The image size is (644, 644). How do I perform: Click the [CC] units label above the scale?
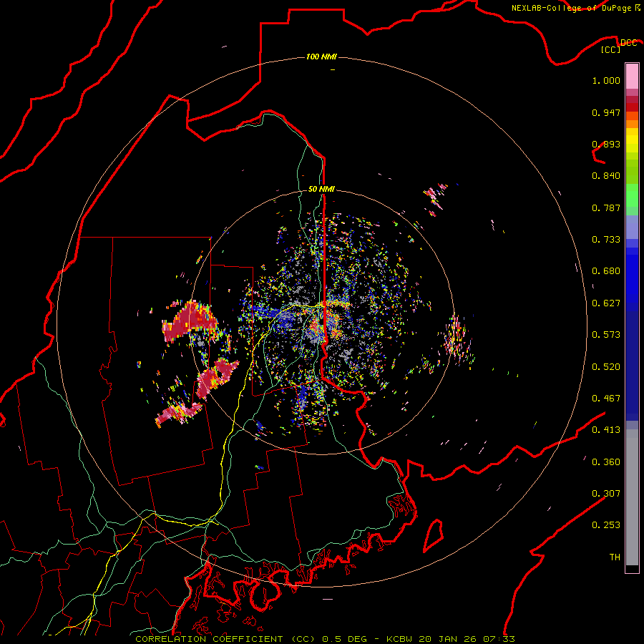(610, 49)
